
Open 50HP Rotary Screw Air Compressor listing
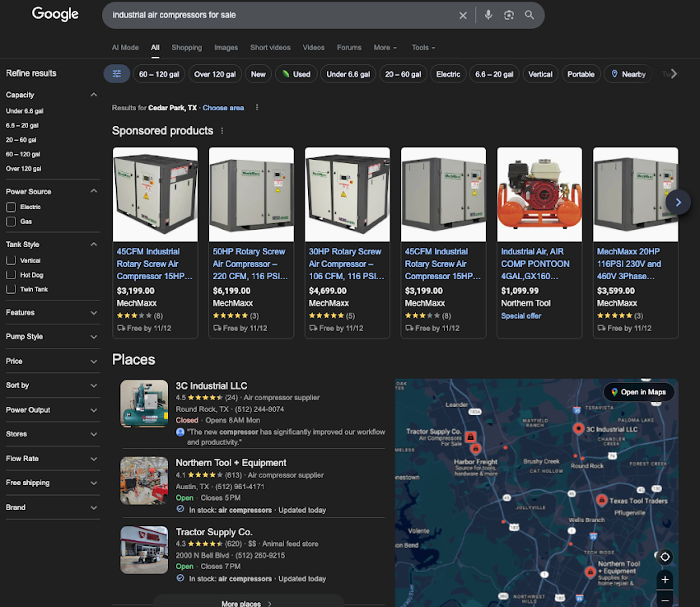[250, 264]
